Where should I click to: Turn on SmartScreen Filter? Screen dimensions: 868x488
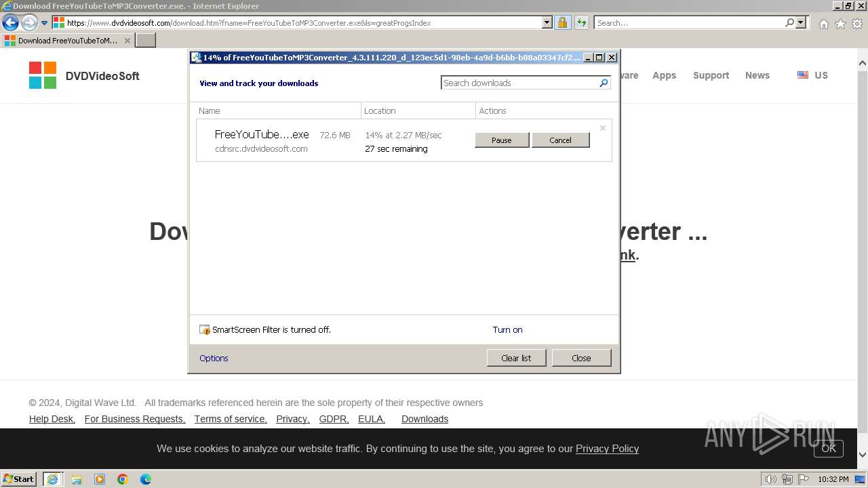[x=507, y=330]
